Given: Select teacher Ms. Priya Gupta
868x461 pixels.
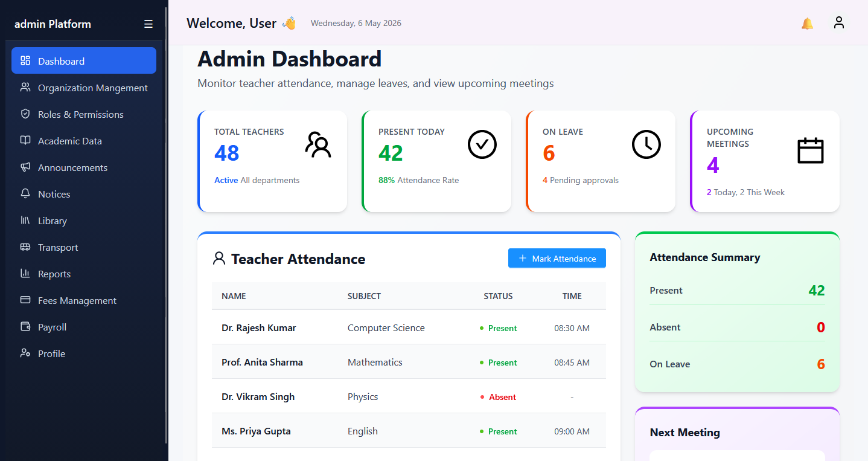Looking at the screenshot, I should (x=256, y=431).
